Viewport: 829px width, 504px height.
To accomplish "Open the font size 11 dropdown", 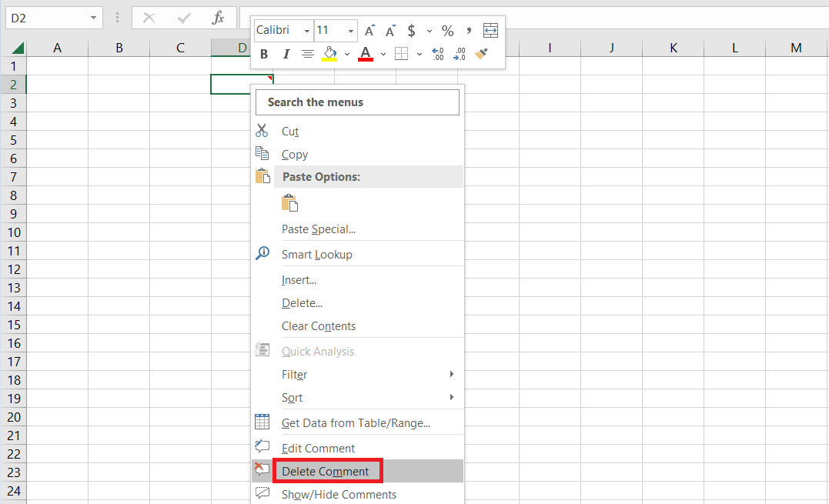I will (x=350, y=32).
